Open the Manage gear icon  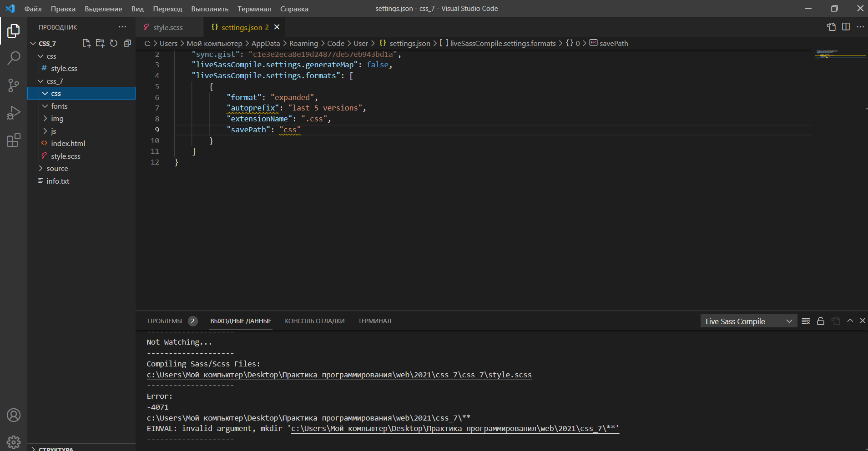point(14,442)
